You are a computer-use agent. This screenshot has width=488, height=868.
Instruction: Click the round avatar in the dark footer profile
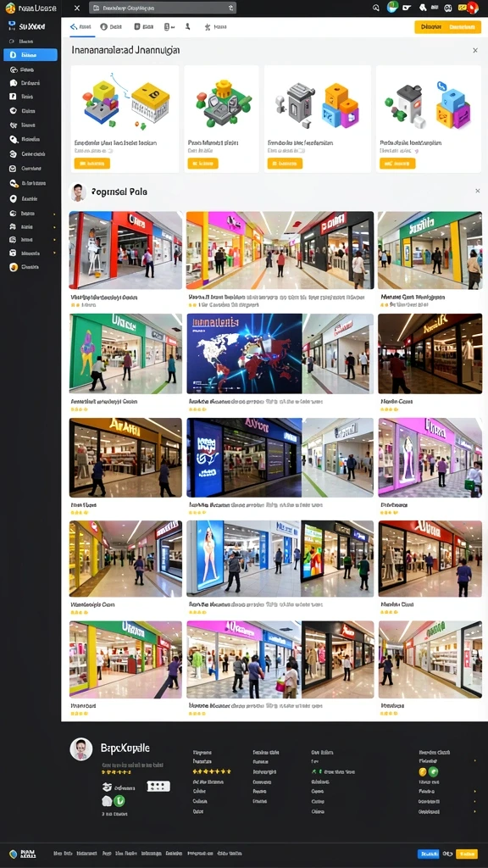coord(80,749)
